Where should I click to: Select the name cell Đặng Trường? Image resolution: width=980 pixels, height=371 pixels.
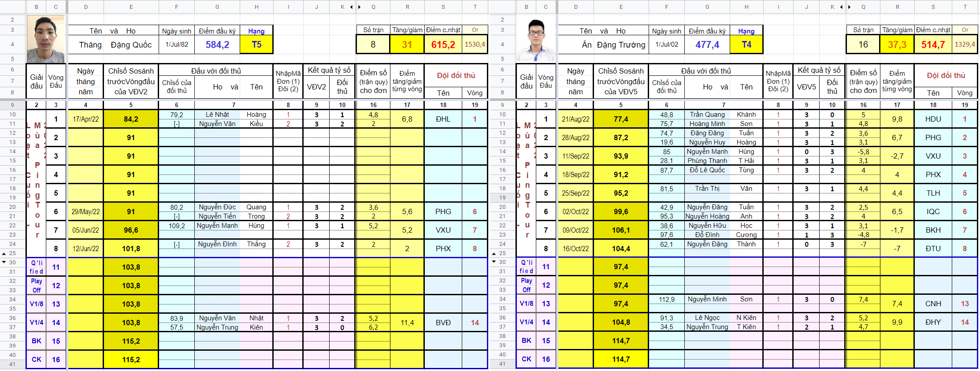pyautogui.click(x=621, y=45)
